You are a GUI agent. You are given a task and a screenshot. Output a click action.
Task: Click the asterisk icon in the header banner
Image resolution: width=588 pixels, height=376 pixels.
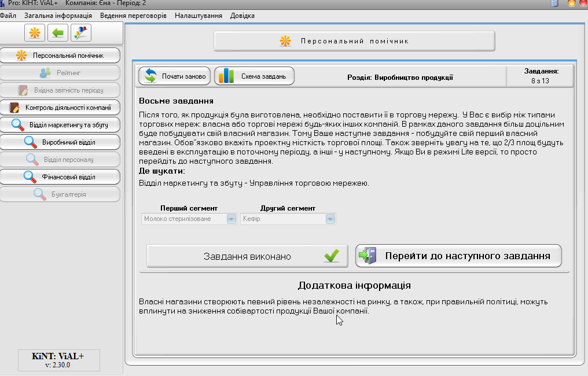pyautogui.click(x=285, y=41)
